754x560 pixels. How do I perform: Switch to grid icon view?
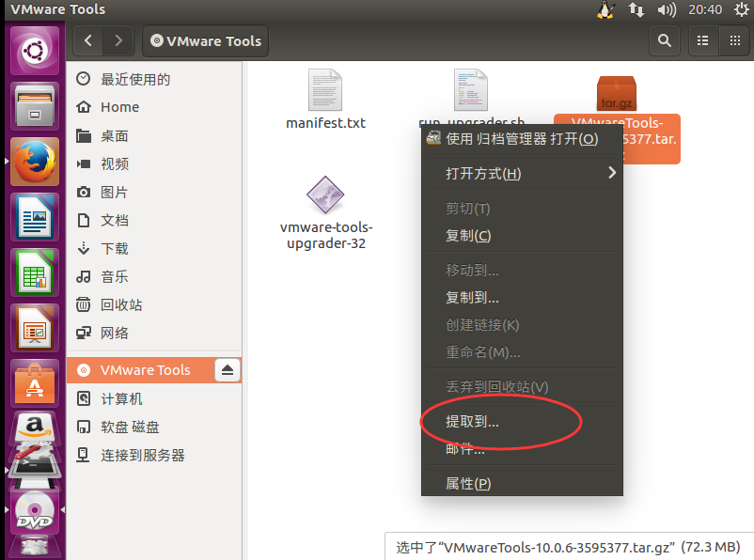735,40
